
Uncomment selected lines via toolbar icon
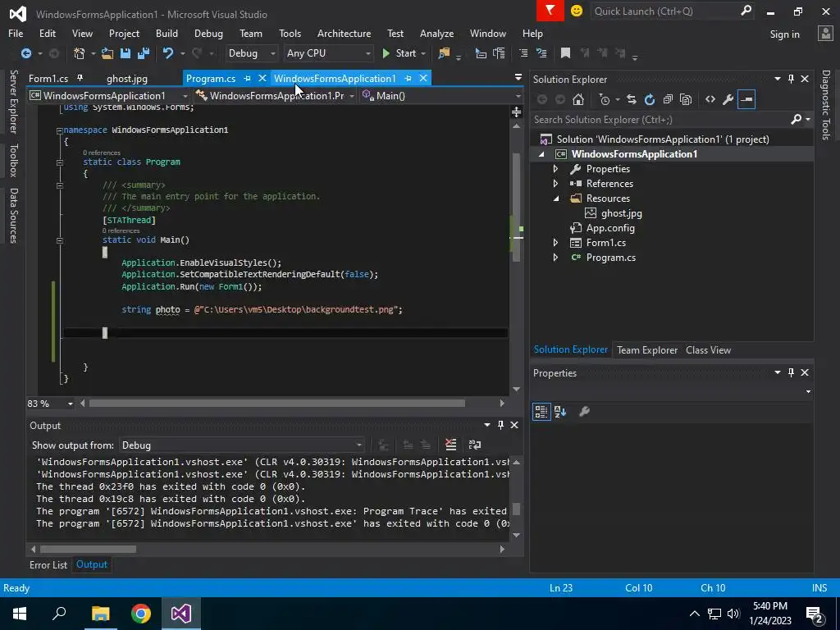pos(541,53)
